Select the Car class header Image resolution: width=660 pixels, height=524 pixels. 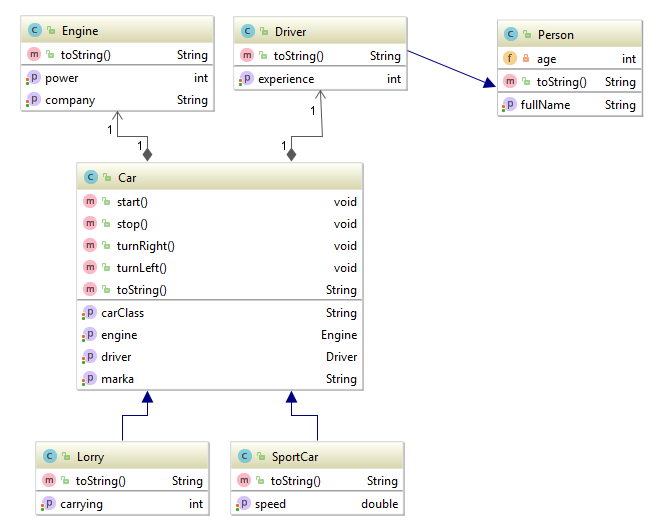(220, 178)
